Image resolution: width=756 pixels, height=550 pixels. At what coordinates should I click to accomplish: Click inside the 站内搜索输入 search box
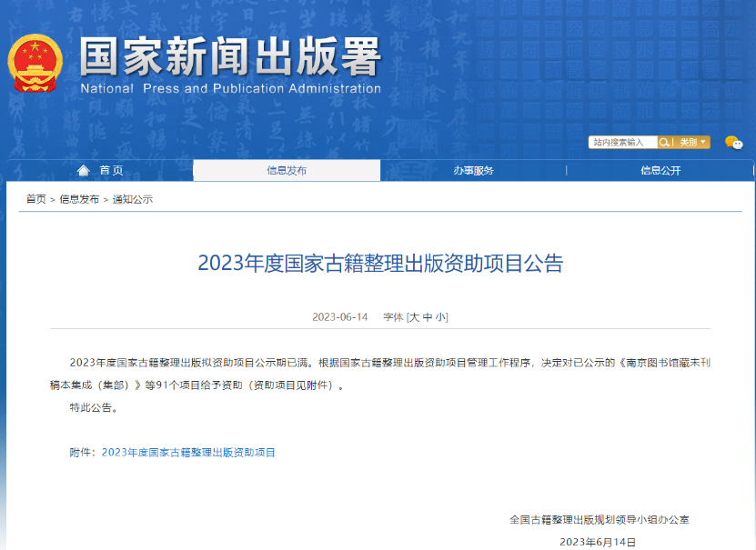622,143
